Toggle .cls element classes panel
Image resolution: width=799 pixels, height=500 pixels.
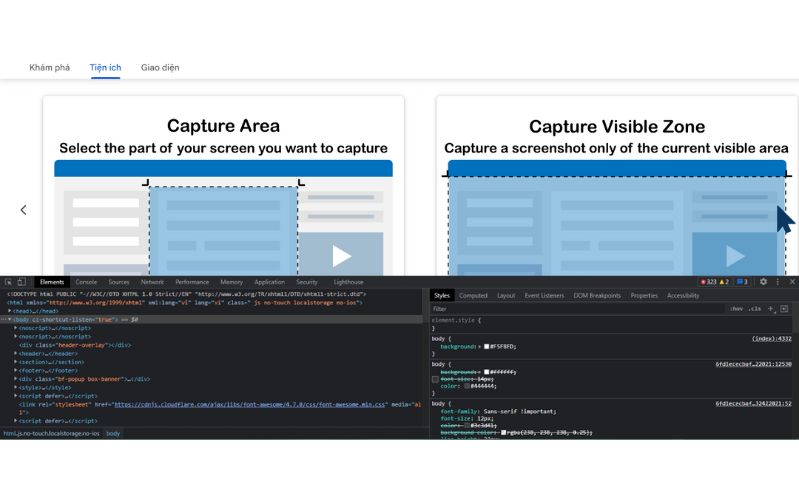[755, 309]
